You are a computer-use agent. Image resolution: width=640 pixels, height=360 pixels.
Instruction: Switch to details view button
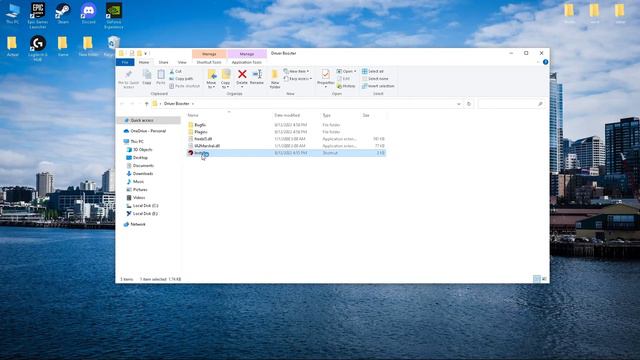point(536,279)
